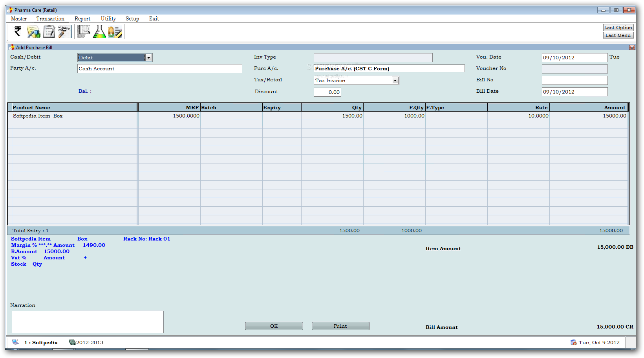Click the calendar date icon in status bar
This screenshot has height=358, width=644.
click(574, 342)
